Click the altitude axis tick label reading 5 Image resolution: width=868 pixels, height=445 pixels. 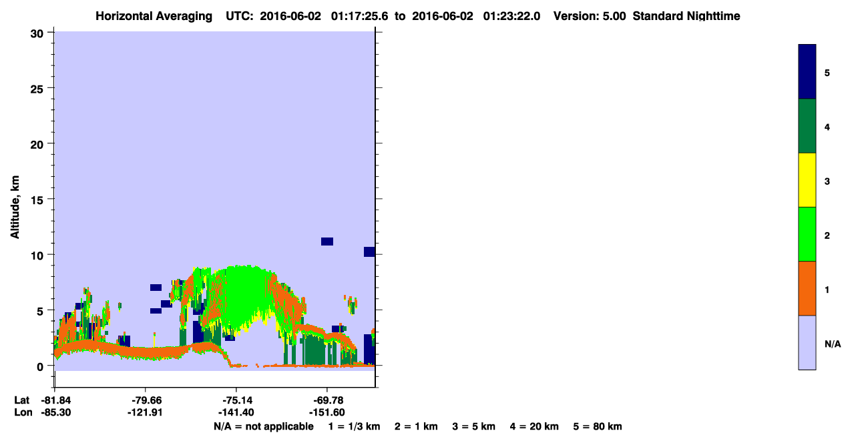(41, 310)
